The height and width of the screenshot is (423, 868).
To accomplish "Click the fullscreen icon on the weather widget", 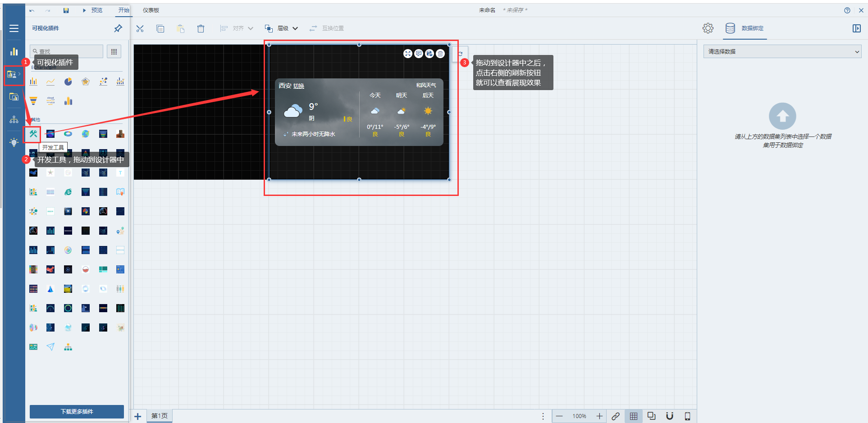I will coord(407,54).
